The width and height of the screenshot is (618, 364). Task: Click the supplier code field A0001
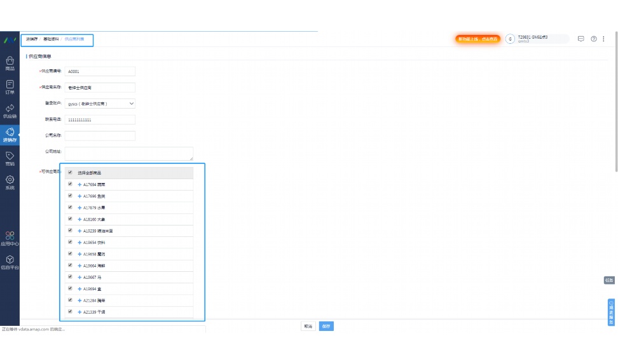coord(100,71)
